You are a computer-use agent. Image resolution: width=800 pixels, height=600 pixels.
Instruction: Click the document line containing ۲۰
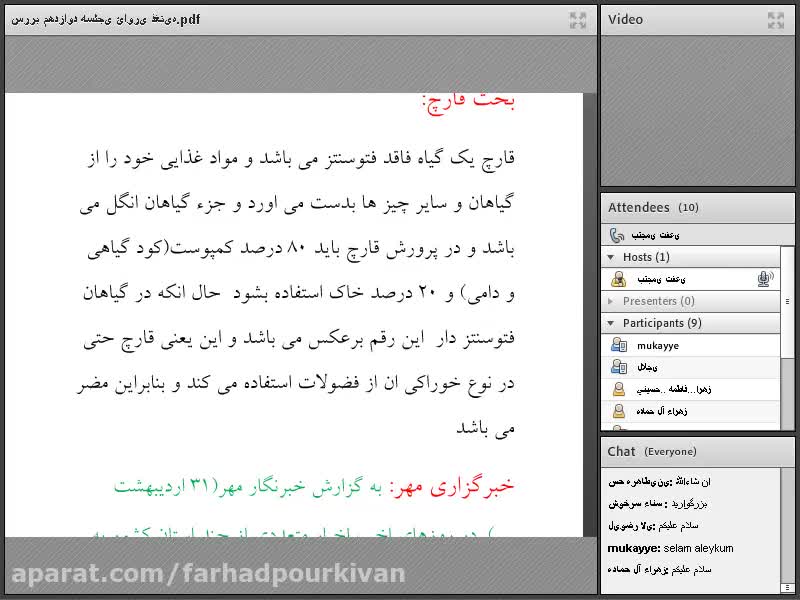pos(298,293)
